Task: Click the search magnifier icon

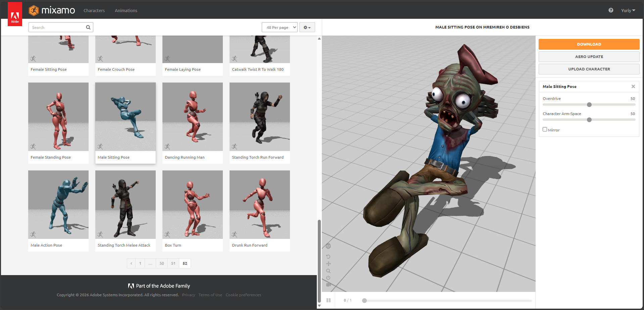Action: [88, 28]
